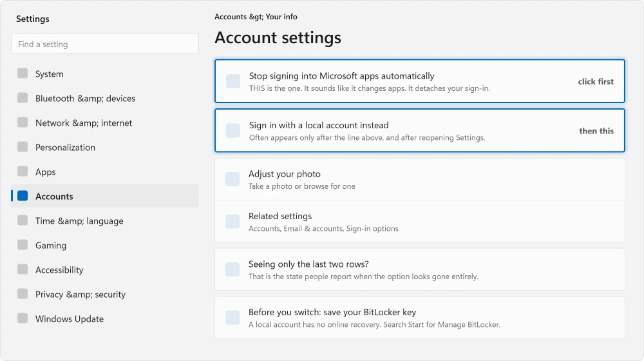The height and width of the screenshot is (361, 644).
Task: Click 'A local account has no online recovery' text
Action: (x=375, y=324)
